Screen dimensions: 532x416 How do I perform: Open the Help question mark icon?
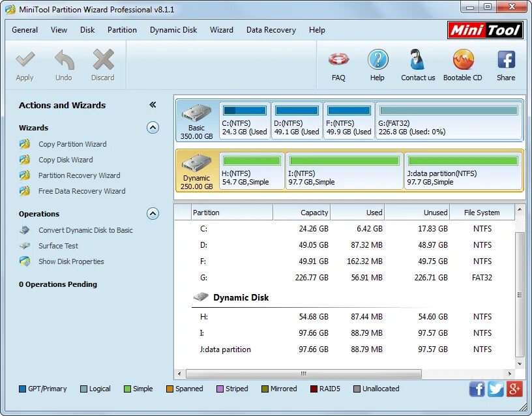click(377, 59)
